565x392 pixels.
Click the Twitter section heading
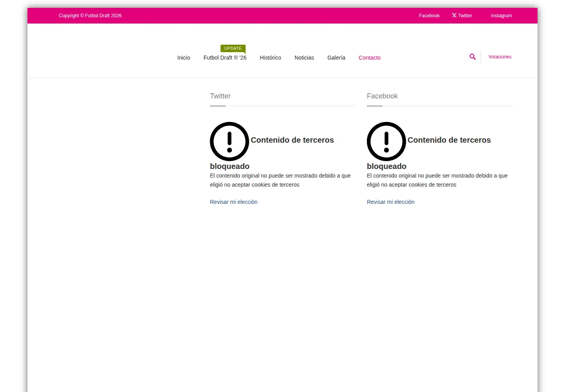click(x=220, y=96)
